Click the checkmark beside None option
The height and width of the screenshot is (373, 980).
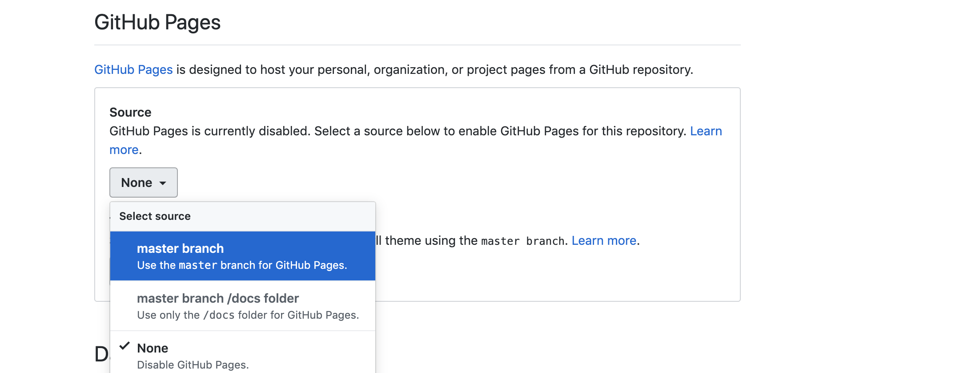pyautogui.click(x=125, y=346)
